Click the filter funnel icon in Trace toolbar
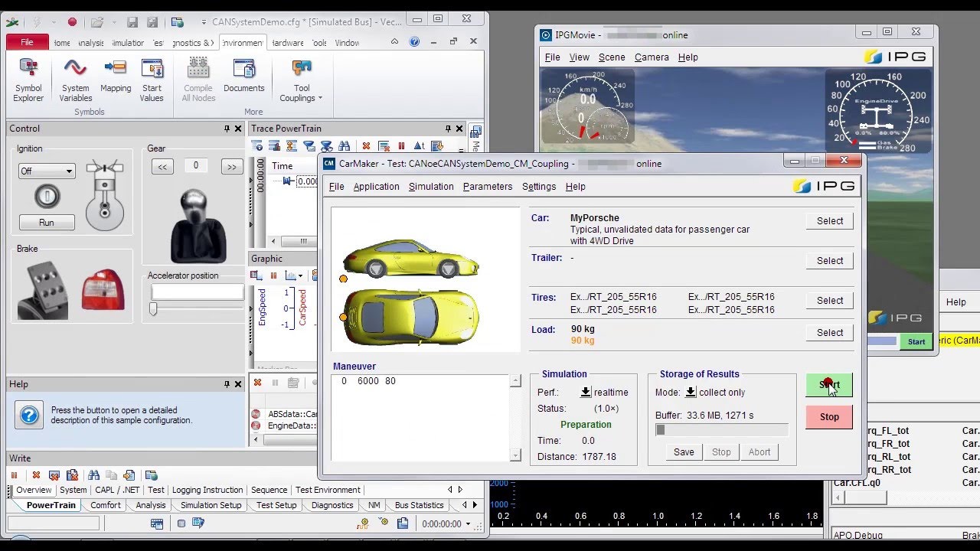 pyautogui.click(x=309, y=145)
